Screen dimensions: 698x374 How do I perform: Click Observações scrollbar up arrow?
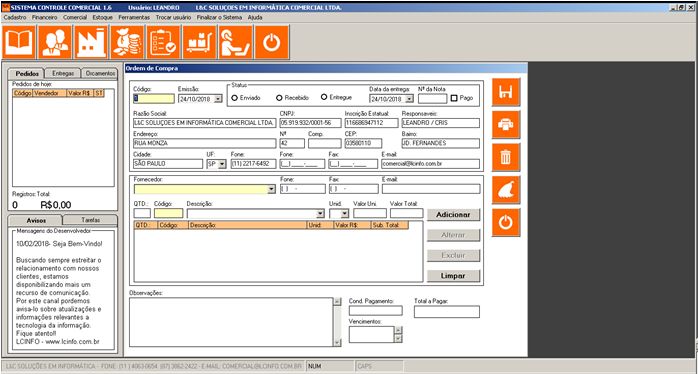click(x=337, y=301)
